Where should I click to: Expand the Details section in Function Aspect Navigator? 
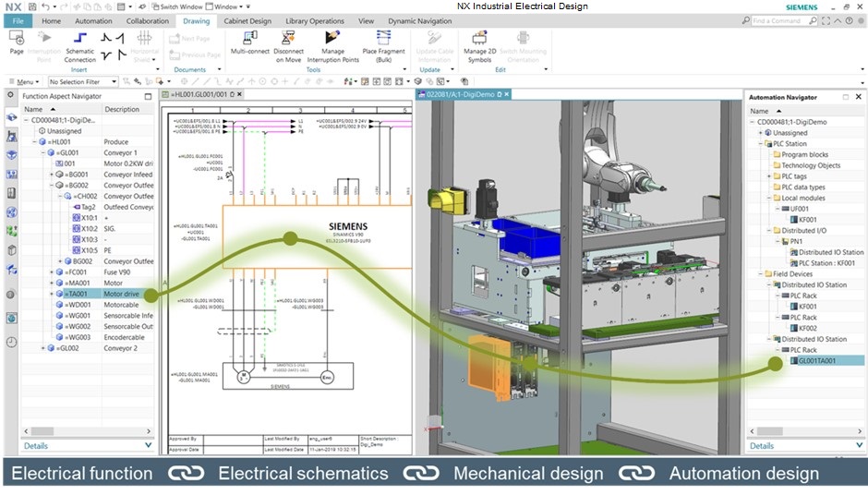pos(149,445)
